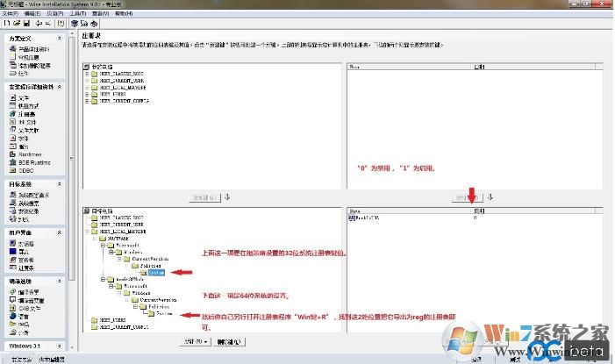Screen dimensions: 615x364
Task: Expand the Windows 3.1 sidebar group
Action: (x=60, y=346)
